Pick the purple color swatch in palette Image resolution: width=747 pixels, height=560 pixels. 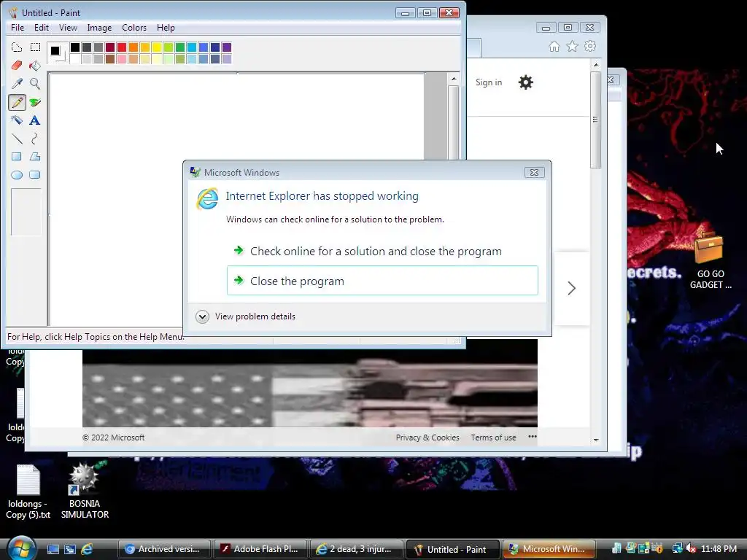point(227,47)
